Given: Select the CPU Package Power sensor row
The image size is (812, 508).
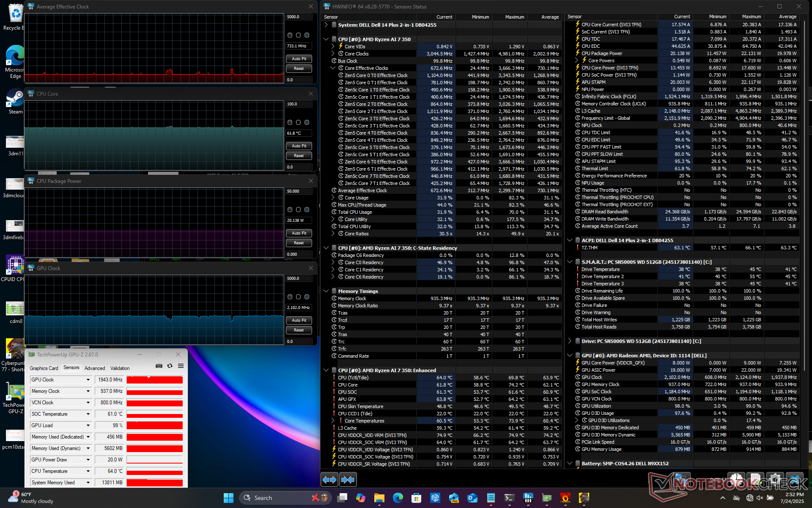Looking at the screenshot, I should point(686,53).
